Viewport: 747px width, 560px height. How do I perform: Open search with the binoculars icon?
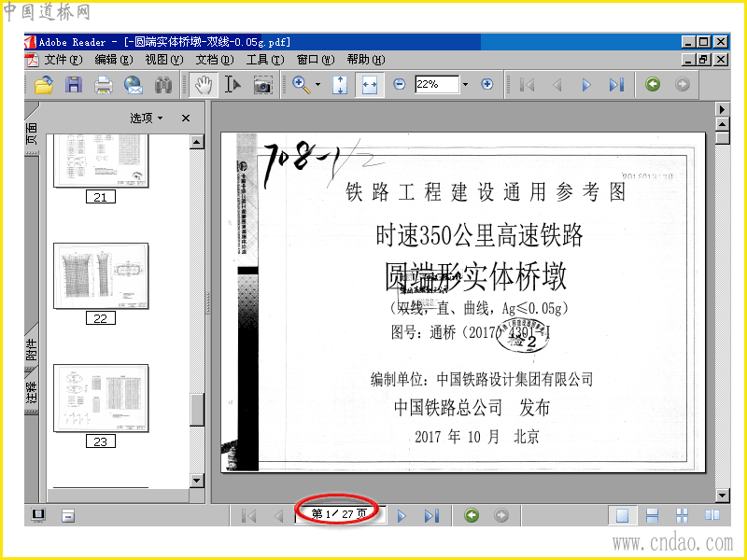click(x=163, y=85)
